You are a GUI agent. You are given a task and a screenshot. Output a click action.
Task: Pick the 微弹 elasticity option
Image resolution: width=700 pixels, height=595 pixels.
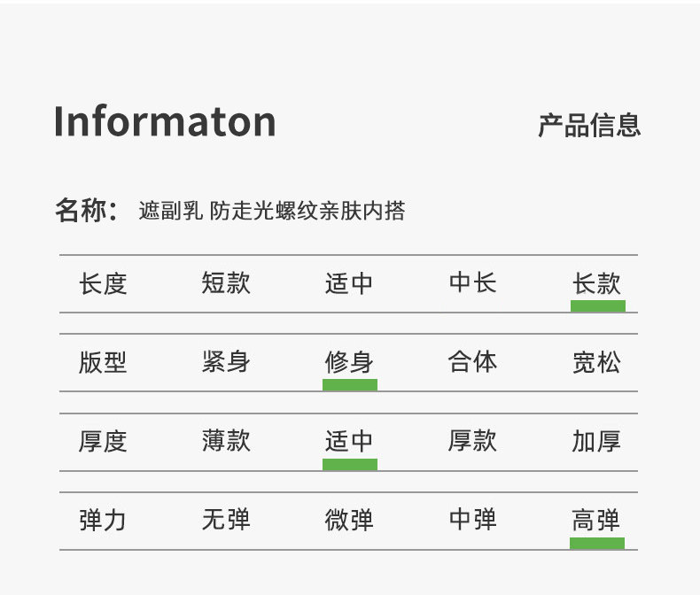[349, 520]
